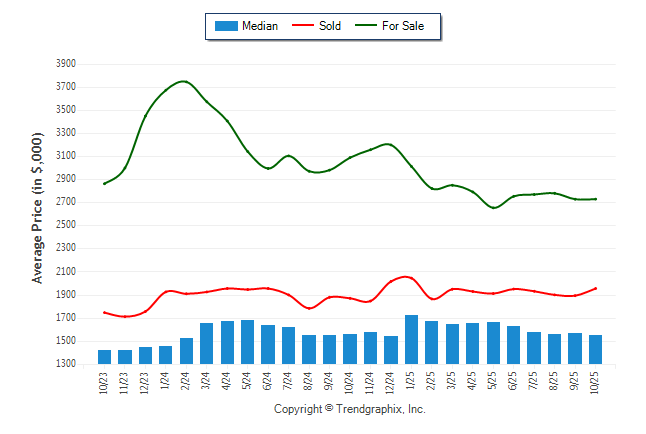
Task: Click the Average Price y-axis title
Action: [38, 207]
